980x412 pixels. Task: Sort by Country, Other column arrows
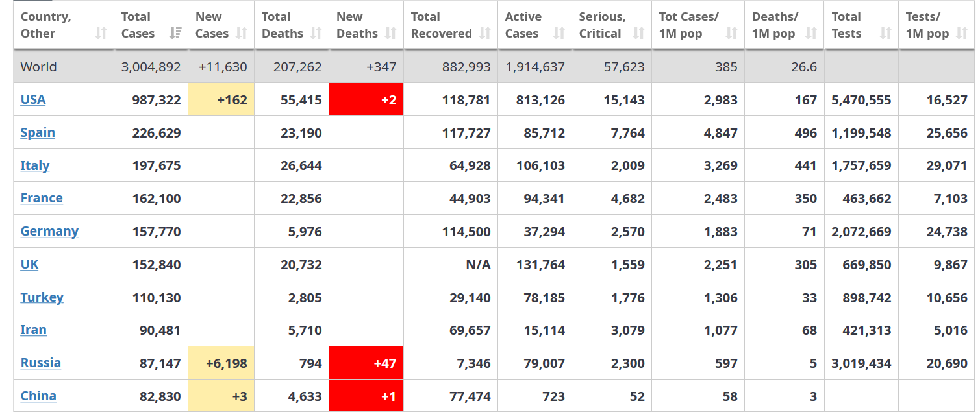[101, 34]
